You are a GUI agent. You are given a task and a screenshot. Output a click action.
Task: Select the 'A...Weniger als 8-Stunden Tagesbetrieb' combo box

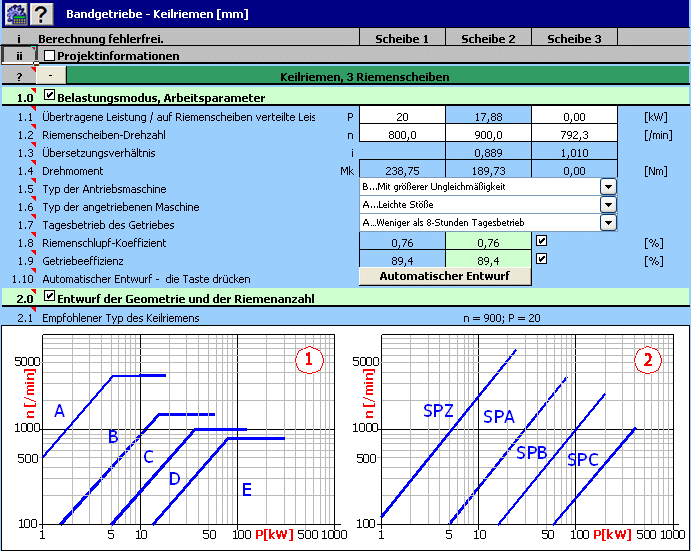coord(488,223)
